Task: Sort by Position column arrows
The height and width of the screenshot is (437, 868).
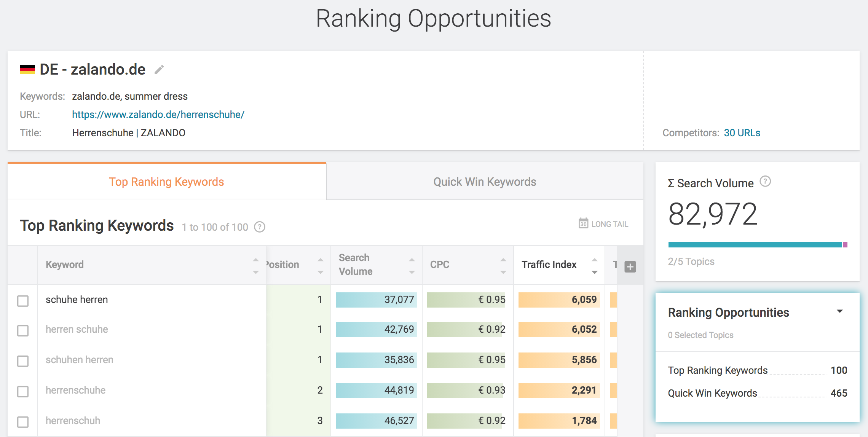Action: pos(321,266)
